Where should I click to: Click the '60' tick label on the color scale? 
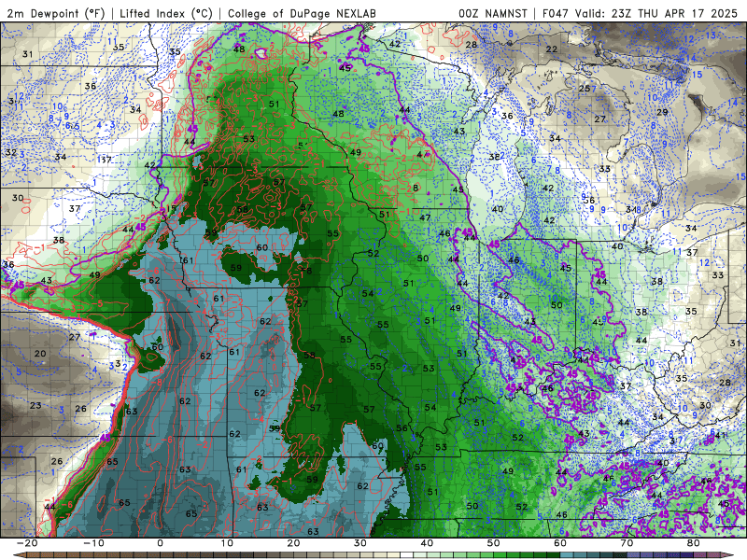pyautogui.click(x=560, y=543)
